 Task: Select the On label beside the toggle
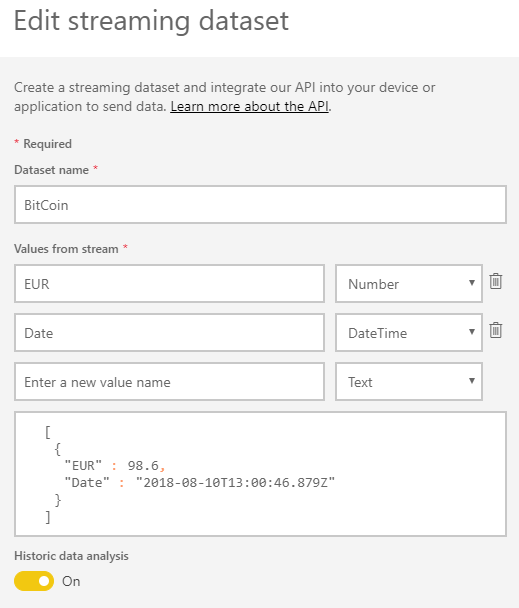(x=71, y=581)
